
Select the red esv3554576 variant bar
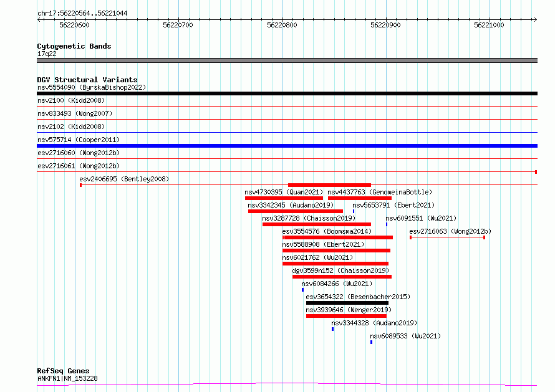coord(337,237)
